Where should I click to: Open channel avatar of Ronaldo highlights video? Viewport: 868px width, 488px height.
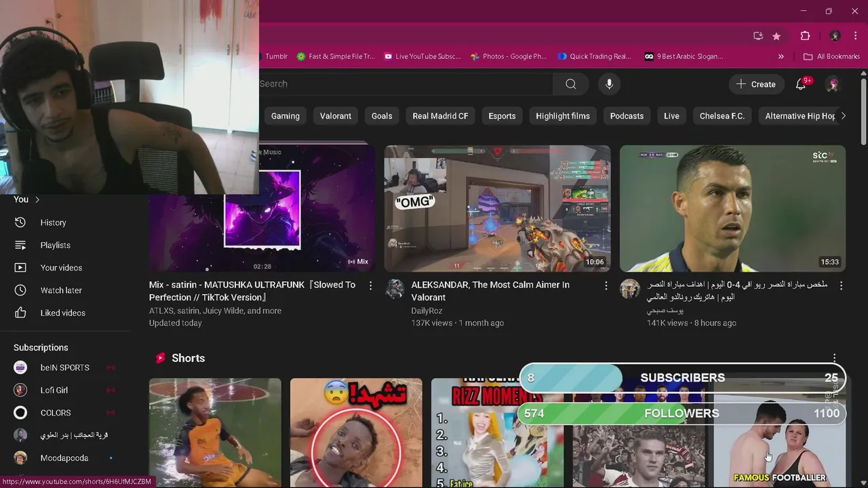pos(630,289)
